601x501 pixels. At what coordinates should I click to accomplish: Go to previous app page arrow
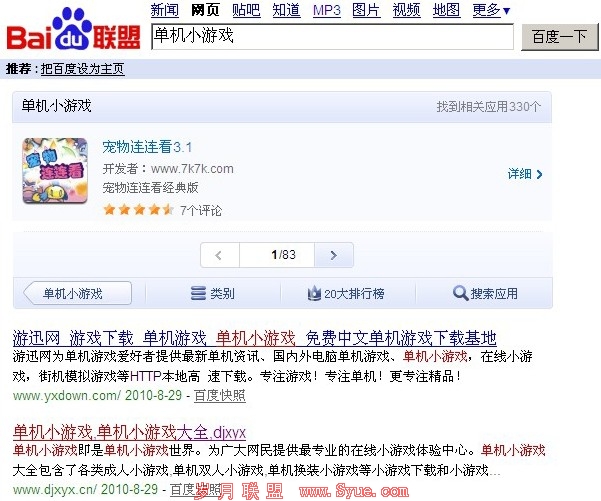click(x=219, y=255)
